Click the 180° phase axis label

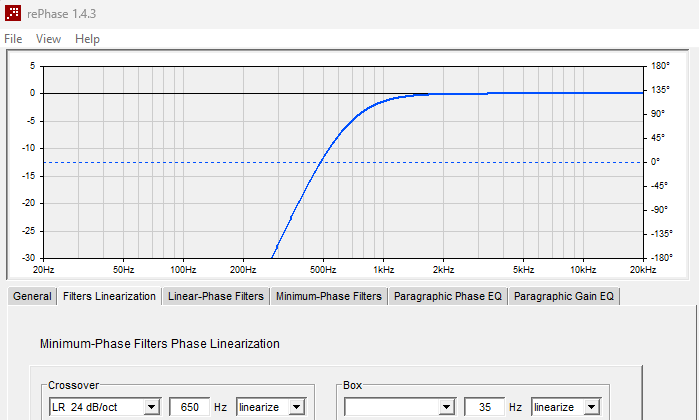(660, 66)
